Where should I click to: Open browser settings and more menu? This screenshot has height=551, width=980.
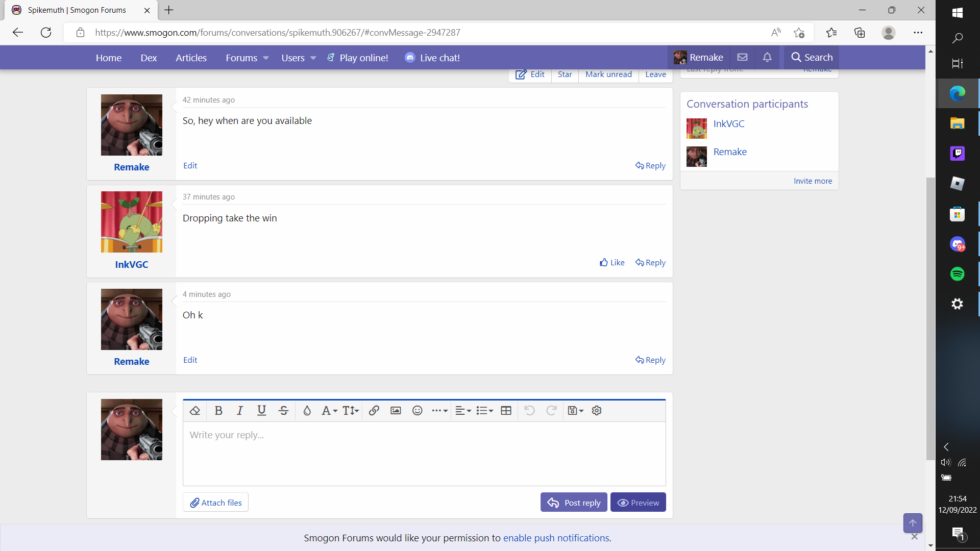(918, 33)
